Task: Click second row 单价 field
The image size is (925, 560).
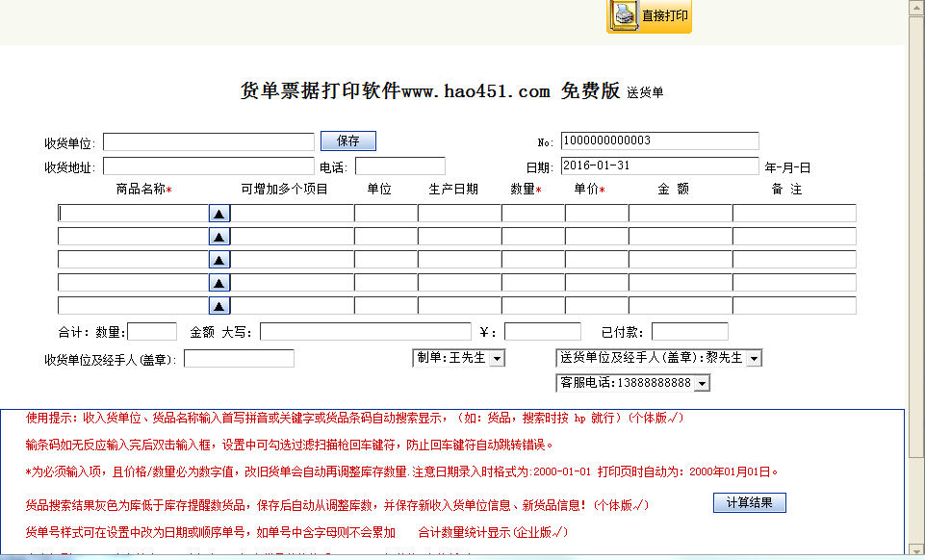Action: click(x=597, y=237)
